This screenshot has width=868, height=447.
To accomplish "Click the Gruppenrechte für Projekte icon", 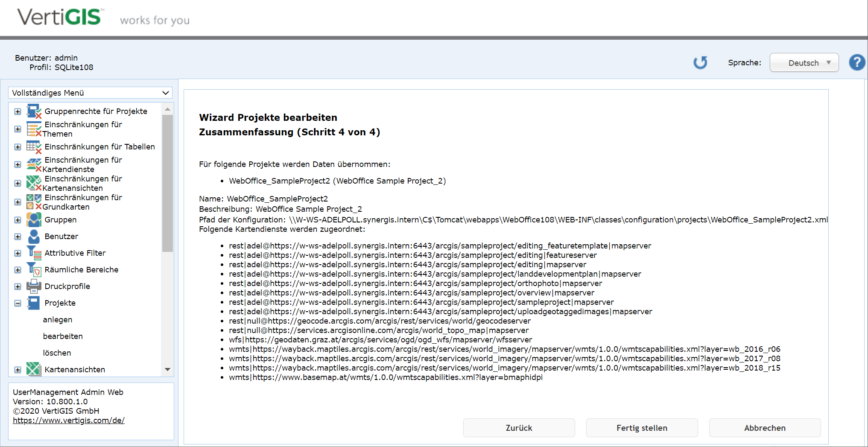I will [x=34, y=111].
